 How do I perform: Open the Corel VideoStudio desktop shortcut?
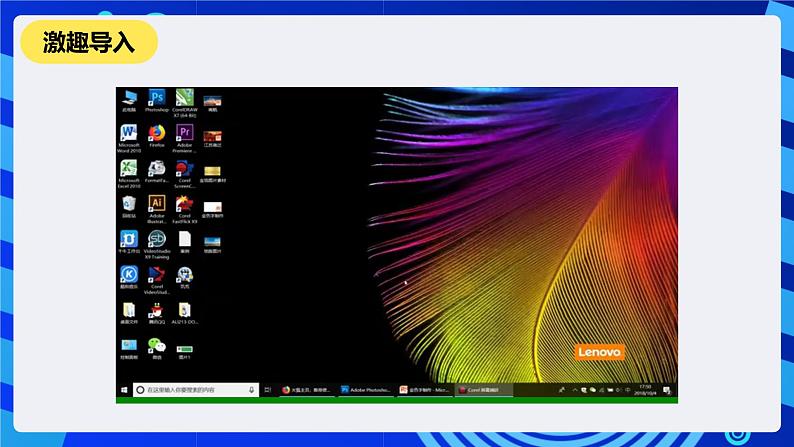point(157,280)
